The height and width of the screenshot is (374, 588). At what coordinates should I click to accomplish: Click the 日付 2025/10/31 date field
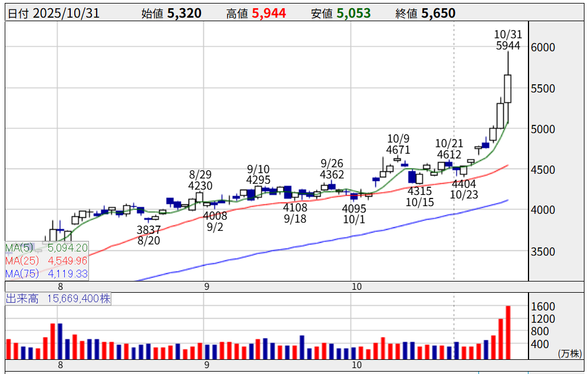(x=54, y=13)
